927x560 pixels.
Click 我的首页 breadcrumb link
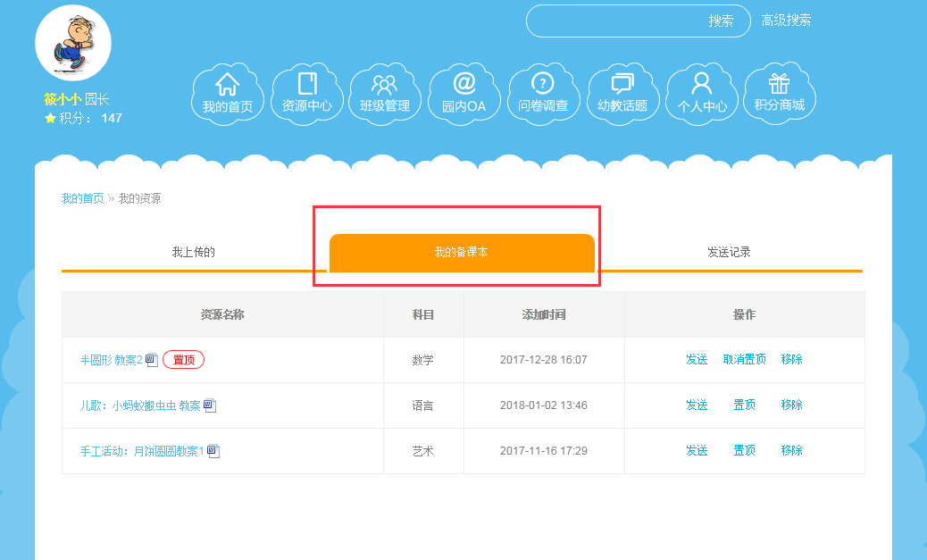(x=82, y=198)
